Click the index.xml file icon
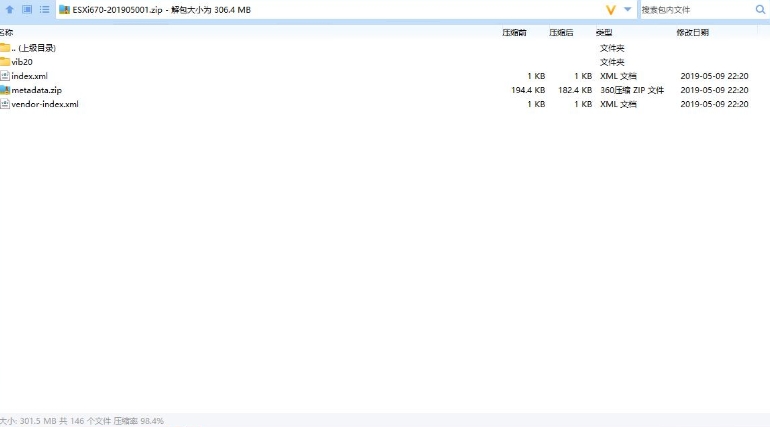The image size is (770, 427). (5, 76)
